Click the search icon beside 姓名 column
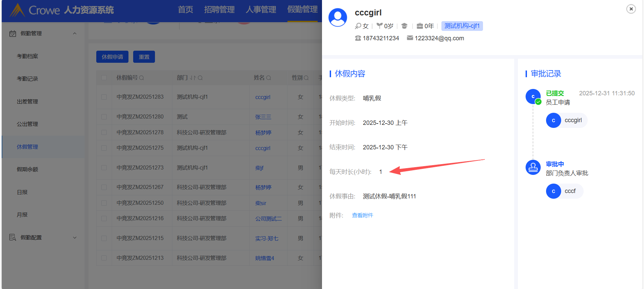This screenshot has width=644, height=289. (269, 78)
